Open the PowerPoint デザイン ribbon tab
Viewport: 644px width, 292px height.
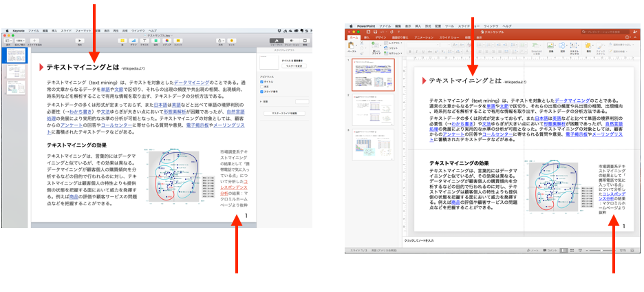tap(380, 37)
